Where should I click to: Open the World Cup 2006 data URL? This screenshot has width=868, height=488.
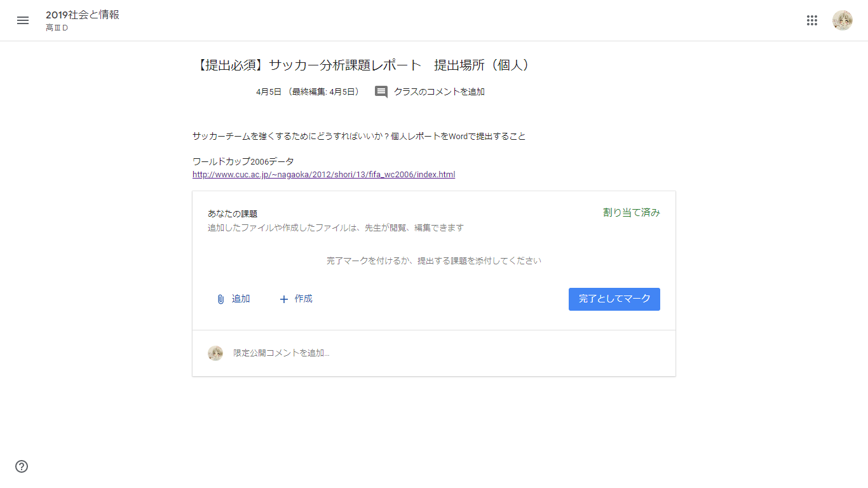(323, 175)
